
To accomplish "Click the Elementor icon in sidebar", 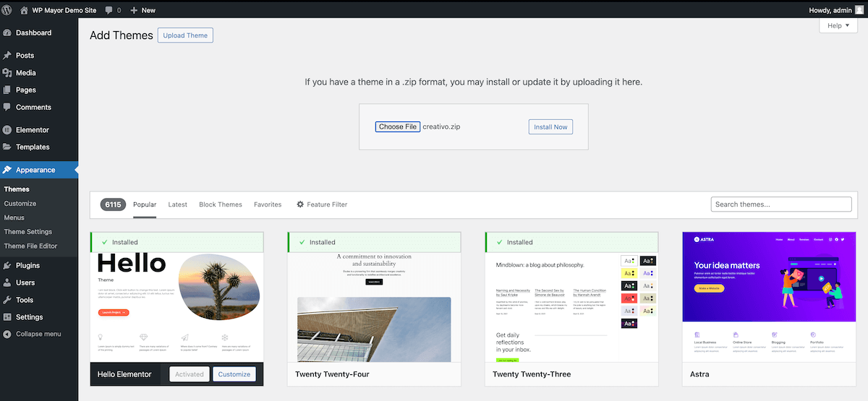I will [7, 130].
